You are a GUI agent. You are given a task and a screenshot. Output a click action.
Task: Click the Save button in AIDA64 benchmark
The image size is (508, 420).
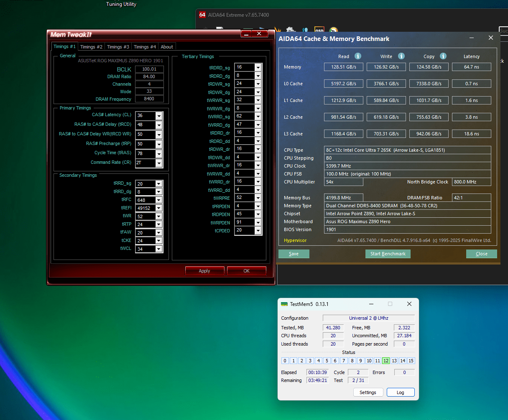(x=294, y=254)
